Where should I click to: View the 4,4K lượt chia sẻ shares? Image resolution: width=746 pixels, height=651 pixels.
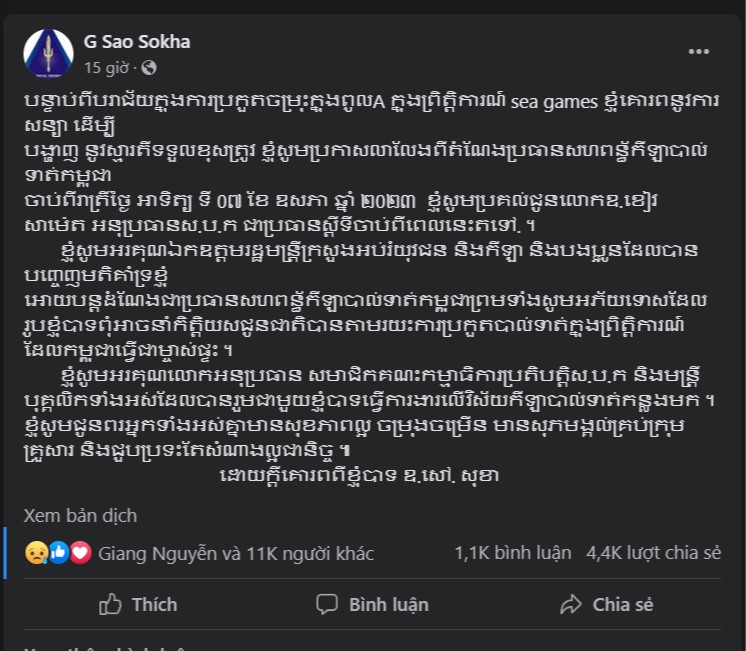click(653, 553)
